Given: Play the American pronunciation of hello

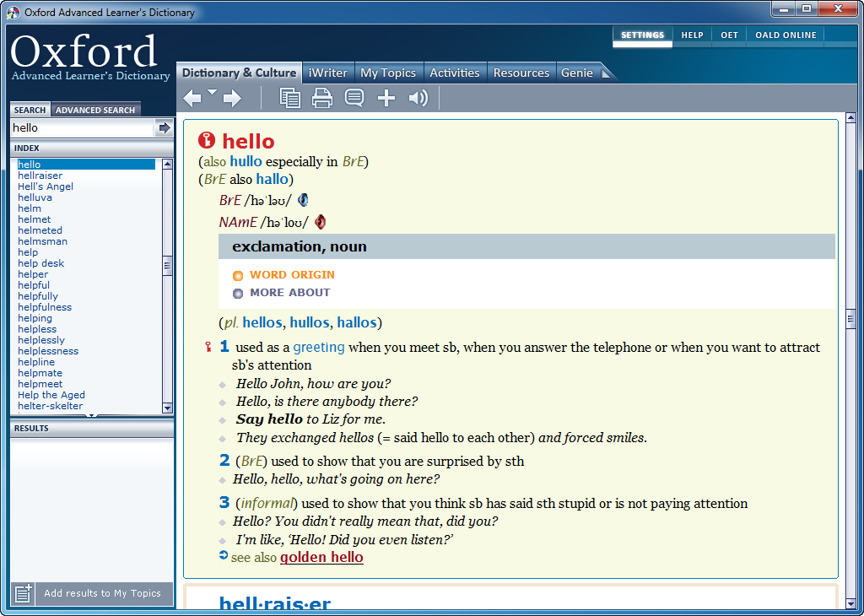Looking at the screenshot, I should [x=320, y=222].
